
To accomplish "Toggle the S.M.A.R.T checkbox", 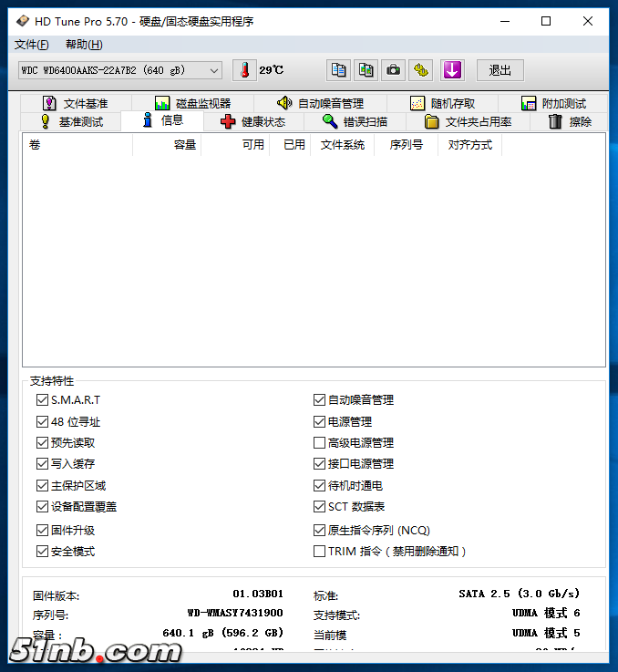I will point(42,399).
